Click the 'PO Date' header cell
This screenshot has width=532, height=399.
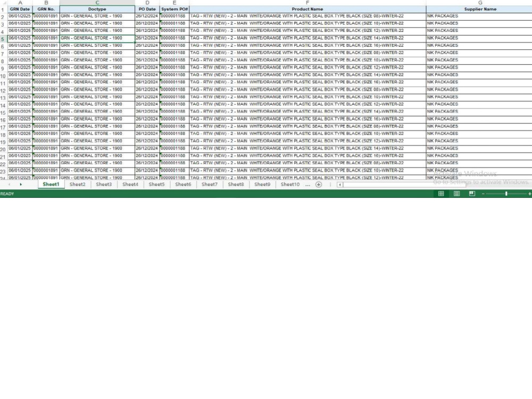pos(147,9)
